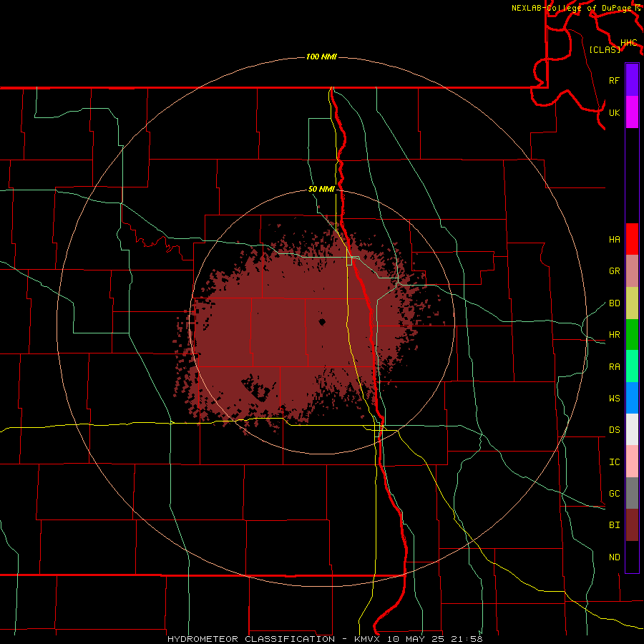Click the ND black legend swatch
This screenshot has width=644, height=644.
632,557
